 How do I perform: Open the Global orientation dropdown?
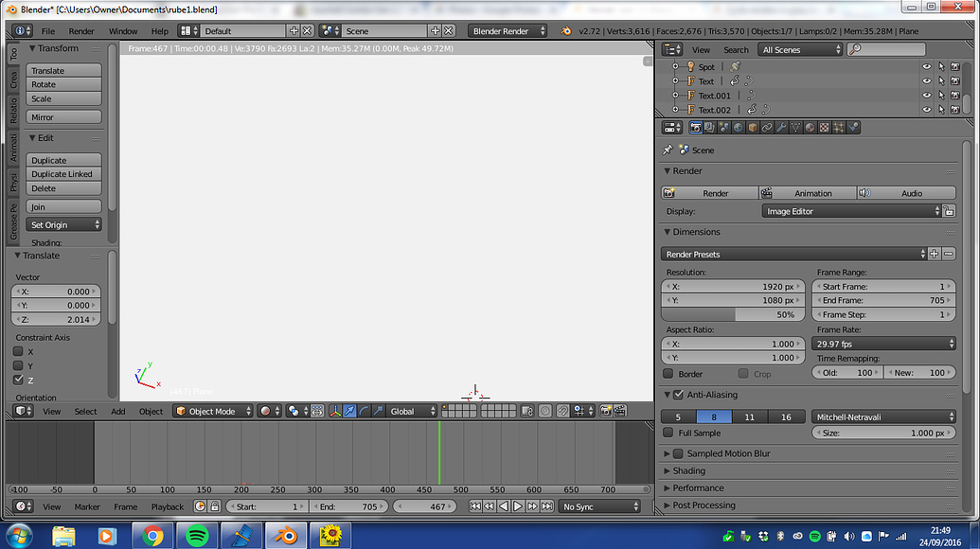coord(411,411)
